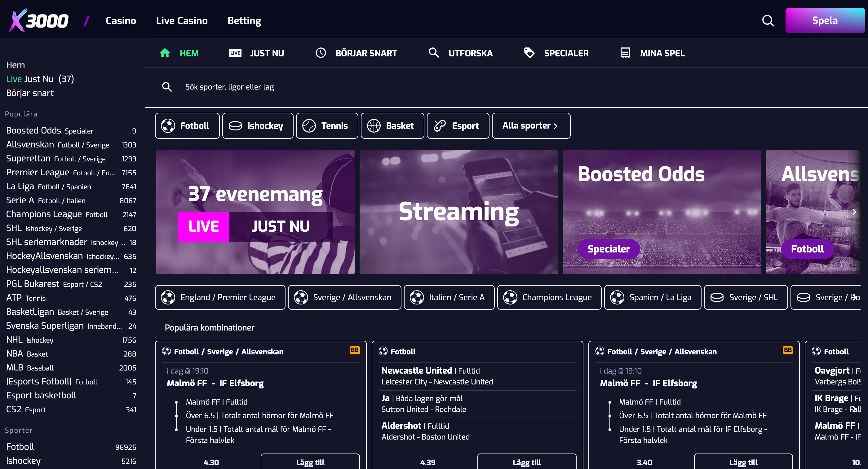Open CS2 Esport in sidebar
The image size is (868, 469).
coord(71,410)
